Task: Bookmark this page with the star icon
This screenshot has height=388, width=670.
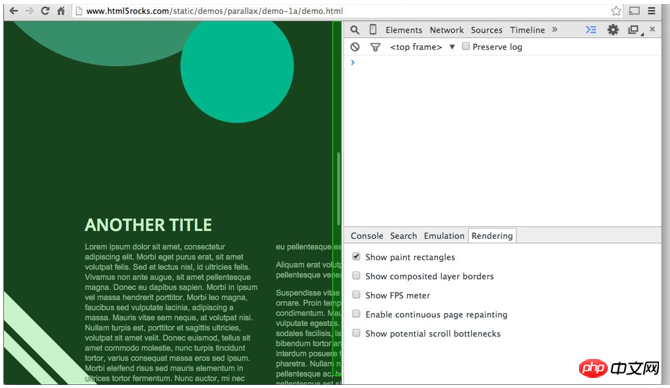Action: (x=616, y=11)
